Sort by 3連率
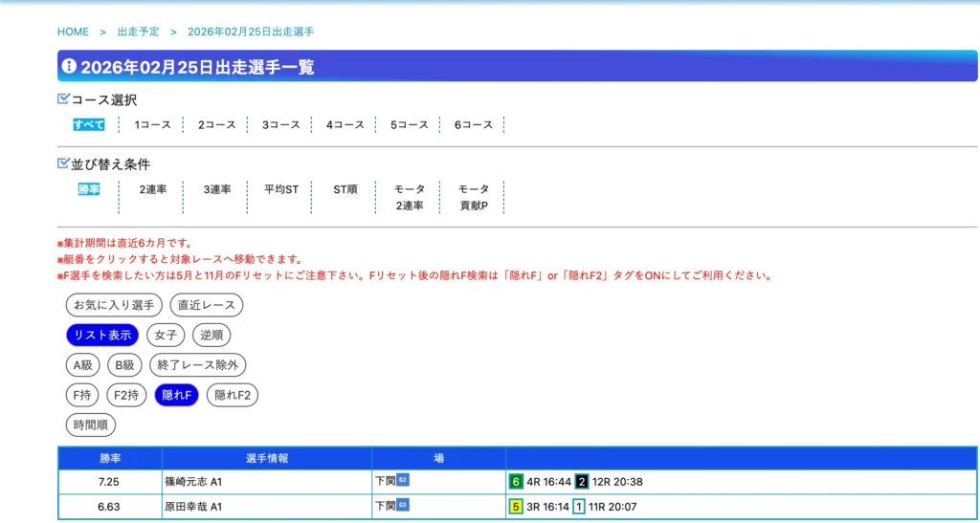This screenshot has width=980, height=523. [x=217, y=189]
